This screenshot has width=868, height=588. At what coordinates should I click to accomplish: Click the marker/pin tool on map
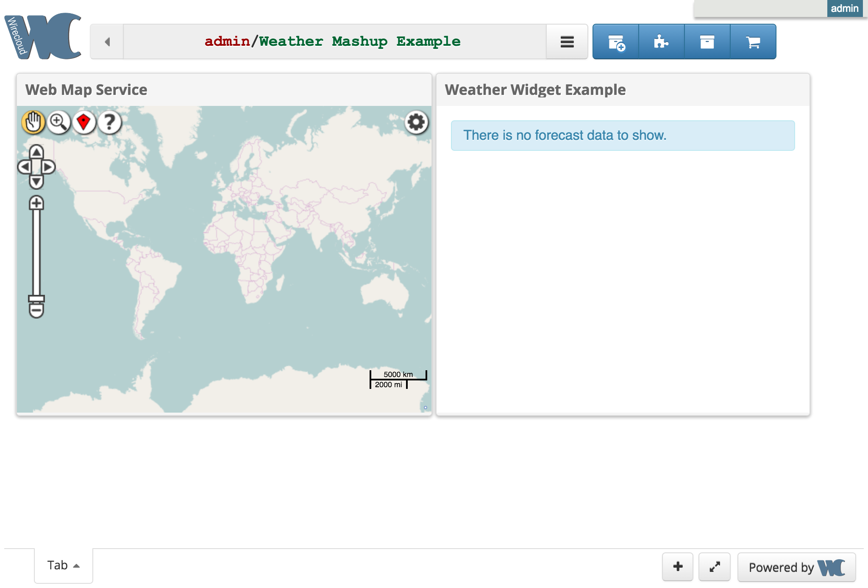[x=83, y=122]
